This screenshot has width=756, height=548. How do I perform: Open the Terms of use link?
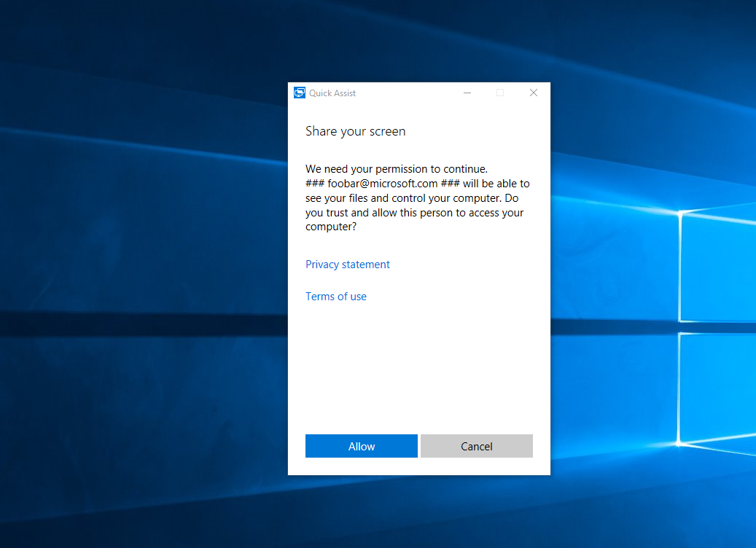pos(336,297)
